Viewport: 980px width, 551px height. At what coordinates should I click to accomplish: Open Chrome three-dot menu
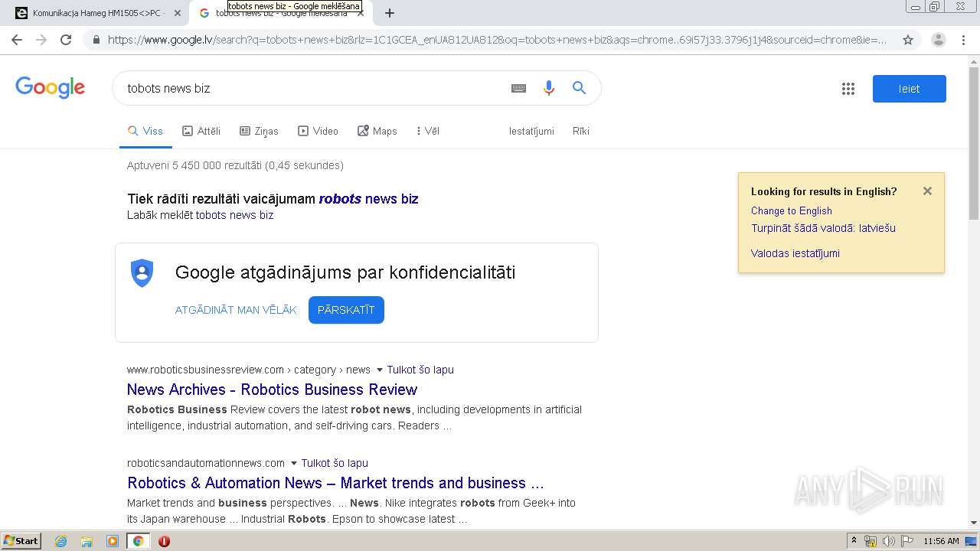click(x=963, y=40)
